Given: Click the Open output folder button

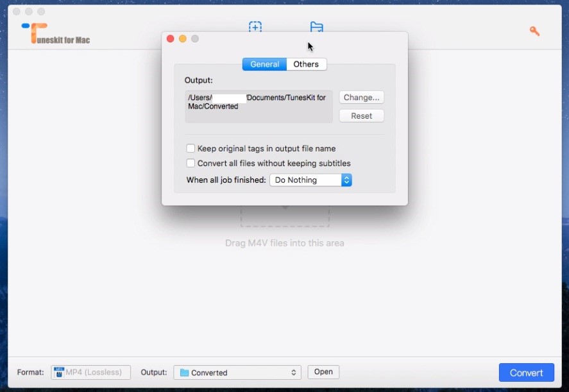Looking at the screenshot, I should point(323,372).
